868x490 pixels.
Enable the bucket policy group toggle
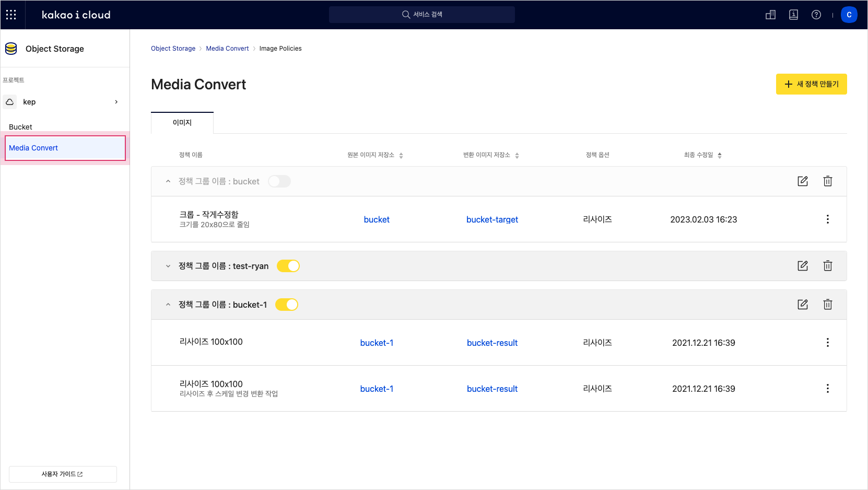click(x=279, y=181)
